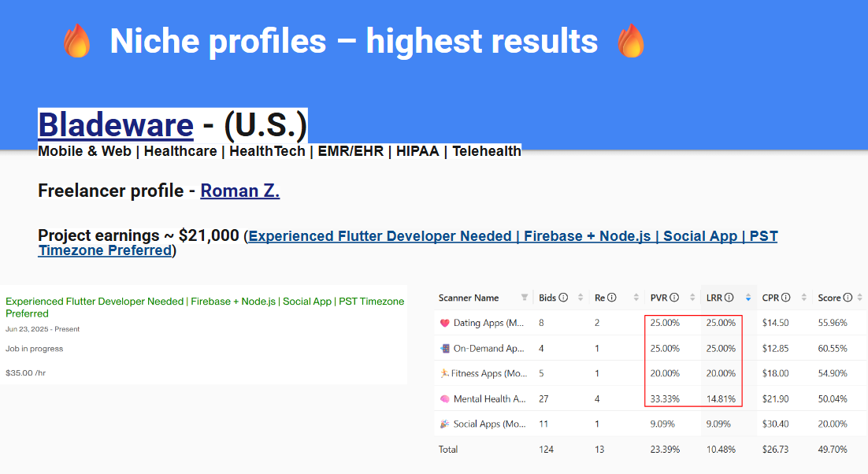868x474 pixels.
Task: Click the Social Apps party icon
Action: pyautogui.click(x=444, y=424)
